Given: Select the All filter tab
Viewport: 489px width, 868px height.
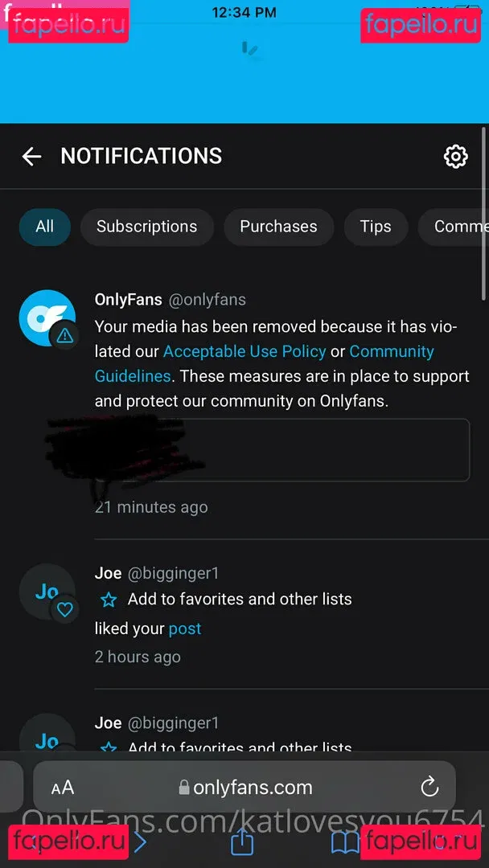Looking at the screenshot, I should coord(45,227).
